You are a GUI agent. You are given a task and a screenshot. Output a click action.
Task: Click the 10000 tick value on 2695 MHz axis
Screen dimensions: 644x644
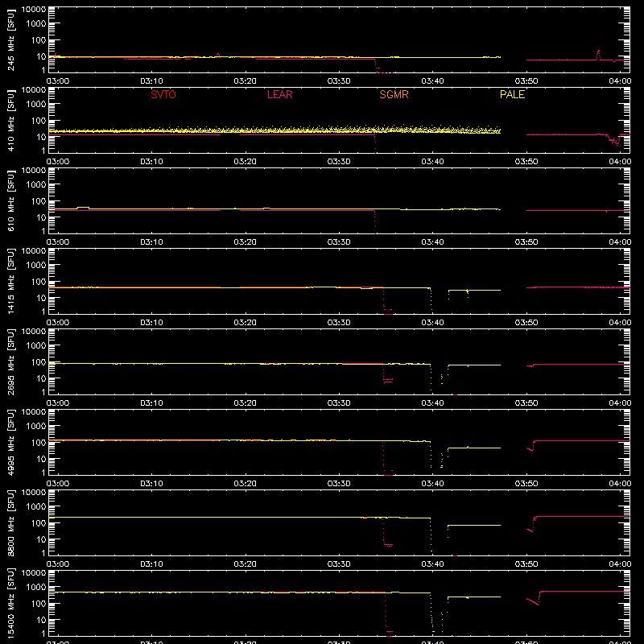click(34, 332)
